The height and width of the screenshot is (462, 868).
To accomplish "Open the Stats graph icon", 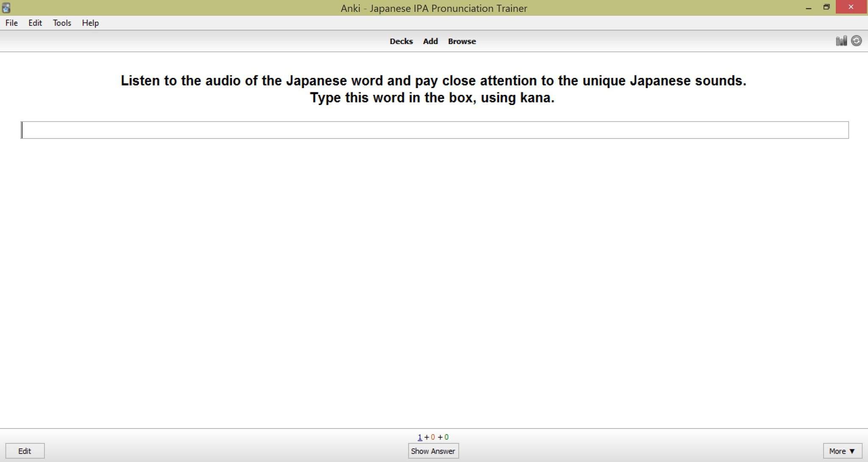I will click(x=841, y=40).
